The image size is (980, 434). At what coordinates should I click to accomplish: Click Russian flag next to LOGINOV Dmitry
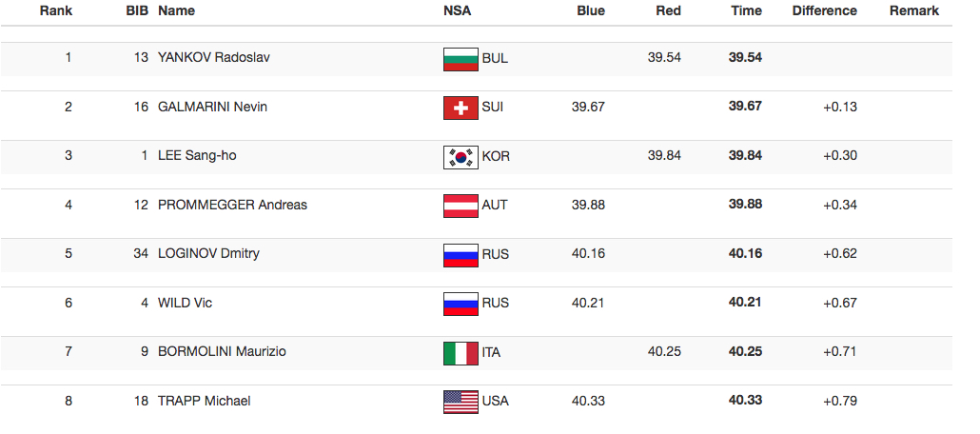[x=461, y=255]
